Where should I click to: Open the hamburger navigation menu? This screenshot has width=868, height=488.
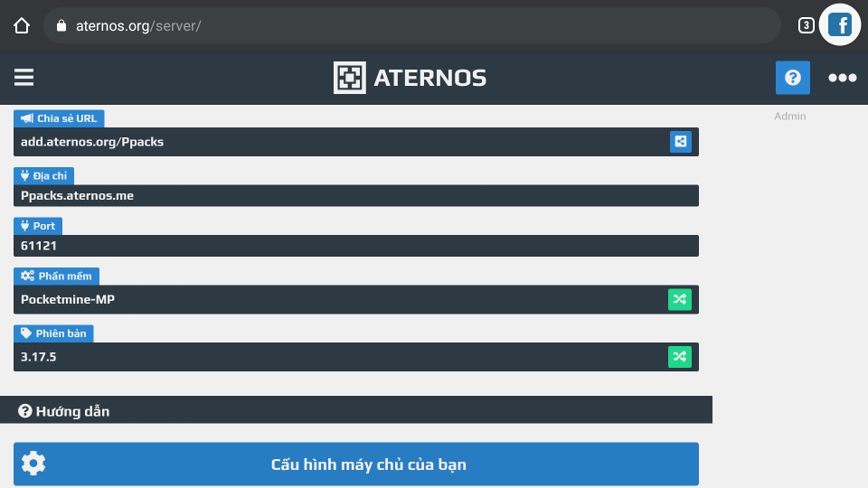coord(24,78)
